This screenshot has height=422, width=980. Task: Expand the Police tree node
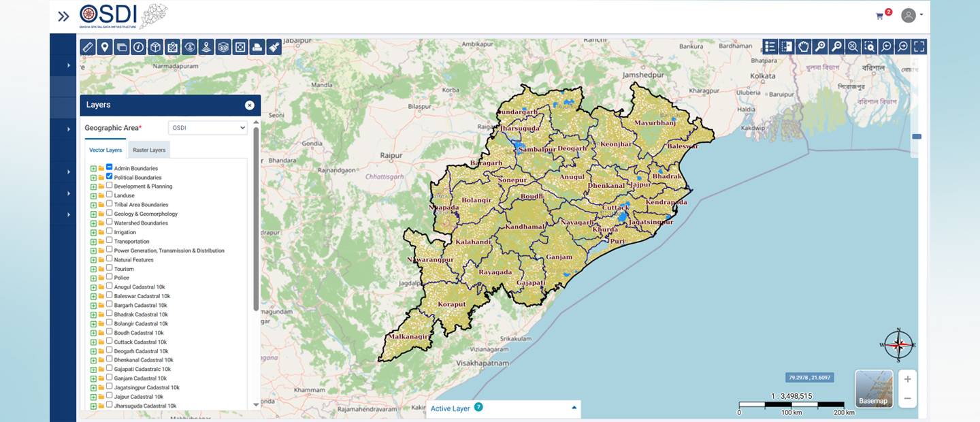[x=93, y=278]
